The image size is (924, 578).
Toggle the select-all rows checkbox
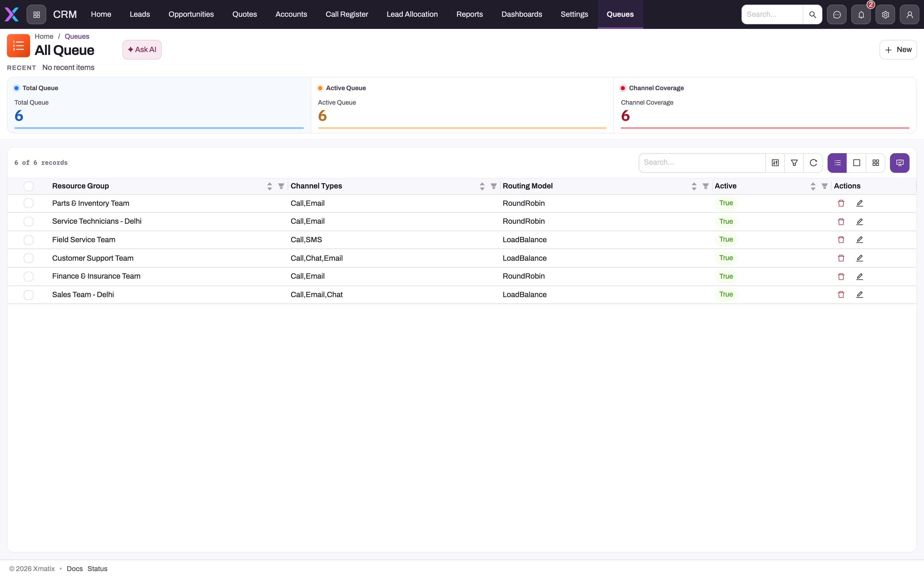pos(29,186)
